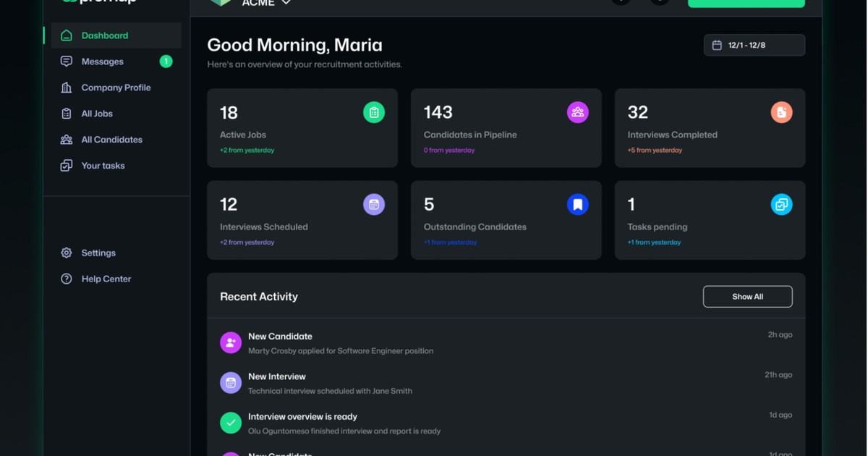Screen dimensions: 868x456
Task: Open the Active Jobs stat card
Action: pyautogui.click(x=302, y=128)
